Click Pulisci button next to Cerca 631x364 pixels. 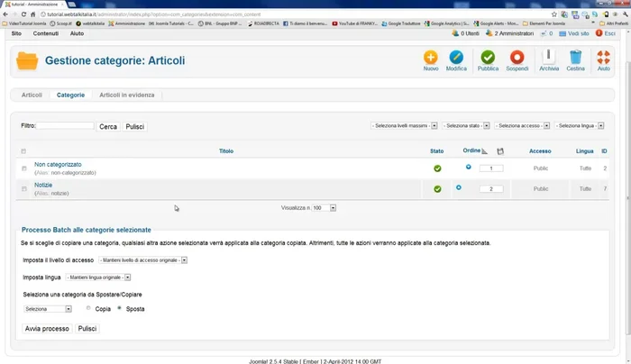[135, 127]
